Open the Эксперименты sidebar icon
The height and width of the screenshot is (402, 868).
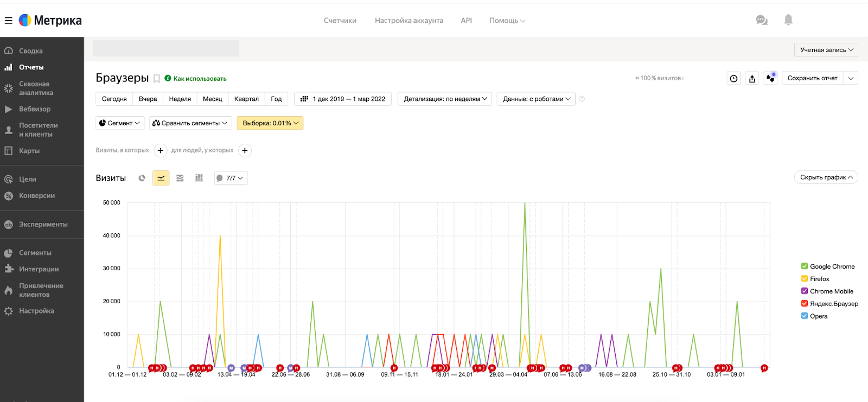tap(8, 225)
